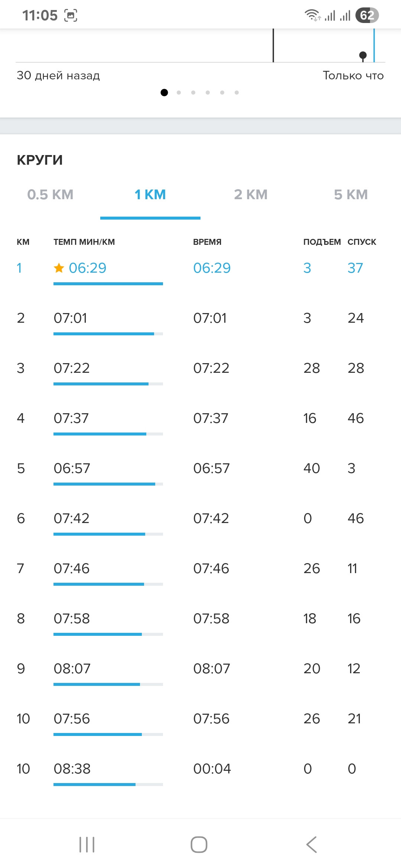This screenshot has height=868, width=401.
Task: Select the second chart page dot
Action: (179, 92)
